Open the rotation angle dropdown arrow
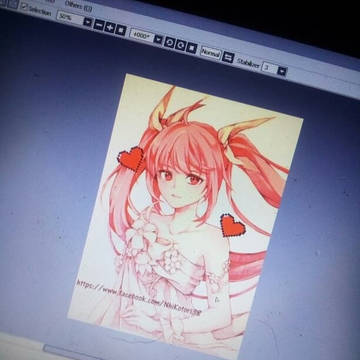360x360 pixels. pos(158,40)
